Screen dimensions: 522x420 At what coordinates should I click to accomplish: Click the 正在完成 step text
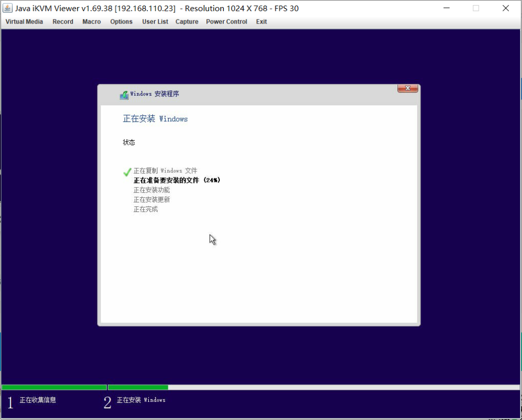pyautogui.click(x=145, y=209)
